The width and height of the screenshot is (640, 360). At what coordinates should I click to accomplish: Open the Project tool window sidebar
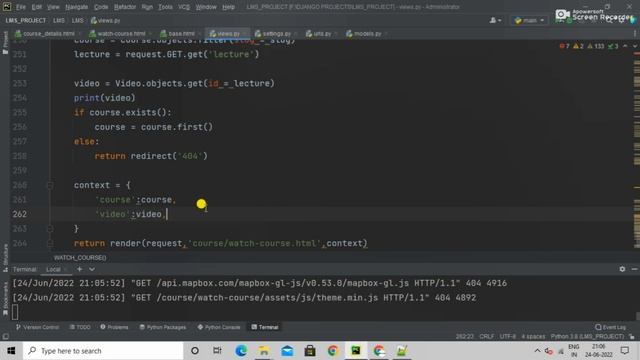tap(5, 42)
